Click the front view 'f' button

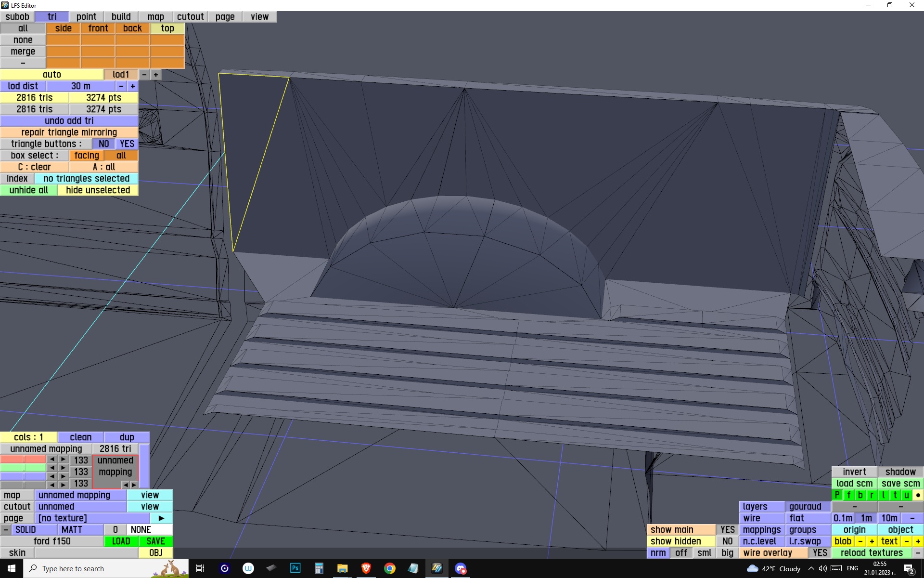pos(848,495)
